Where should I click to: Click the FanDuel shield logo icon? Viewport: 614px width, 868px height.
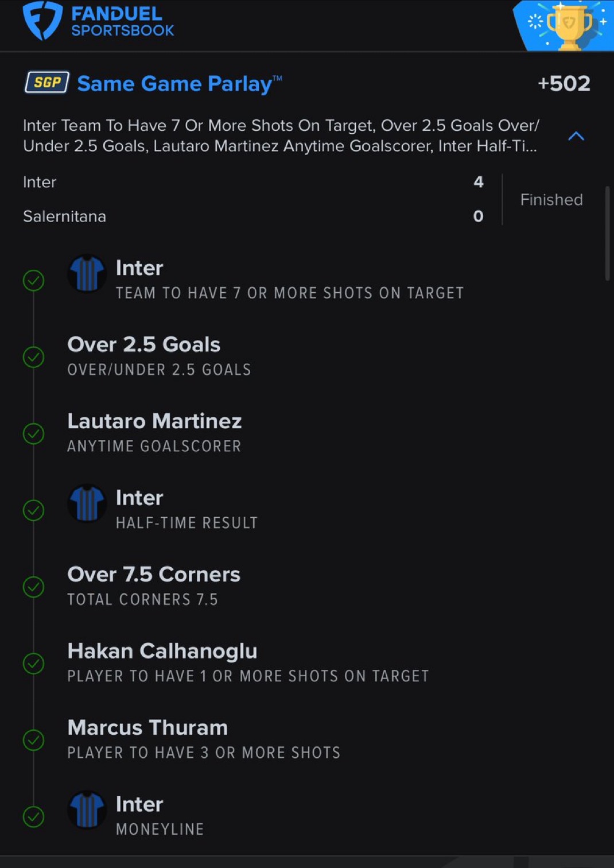tap(42, 21)
